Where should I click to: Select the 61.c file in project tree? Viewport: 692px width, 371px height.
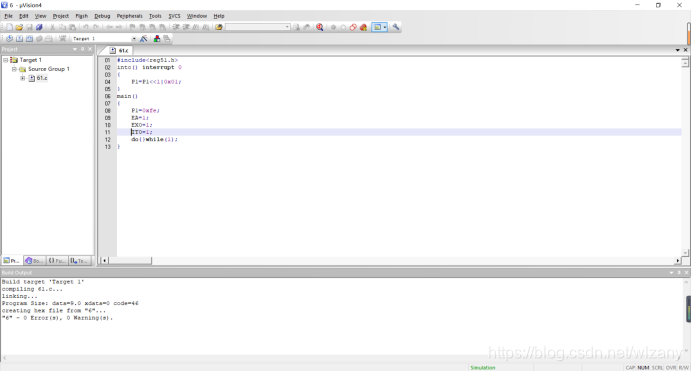click(42, 78)
